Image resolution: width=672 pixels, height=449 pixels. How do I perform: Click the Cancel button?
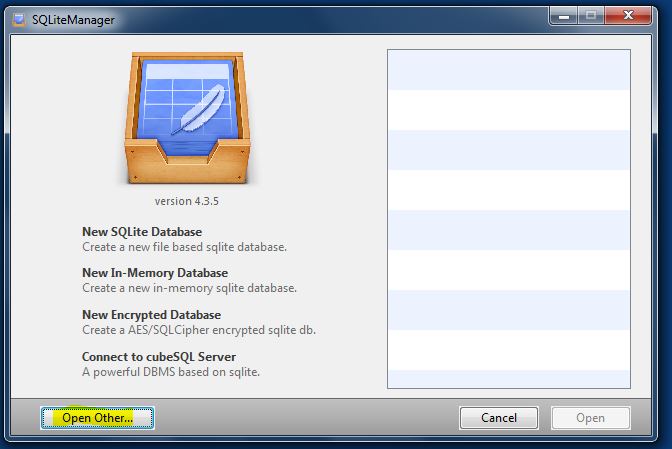(x=498, y=418)
